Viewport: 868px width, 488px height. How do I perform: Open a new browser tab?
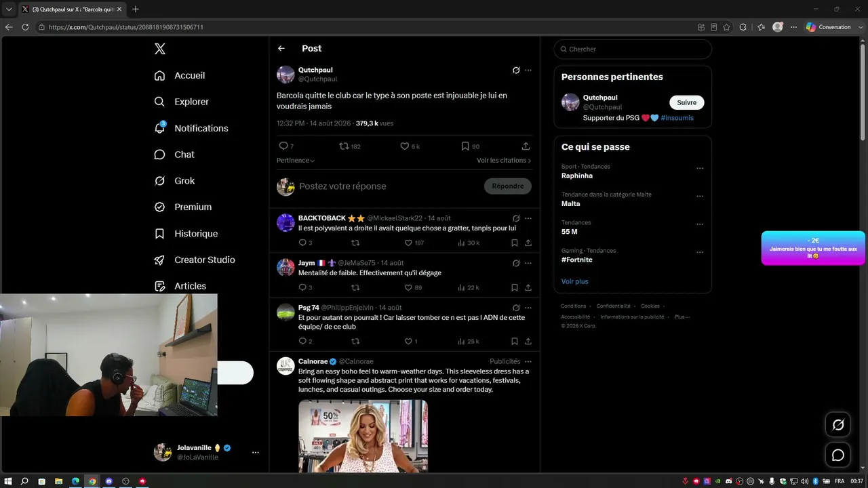[x=136, y=9]
